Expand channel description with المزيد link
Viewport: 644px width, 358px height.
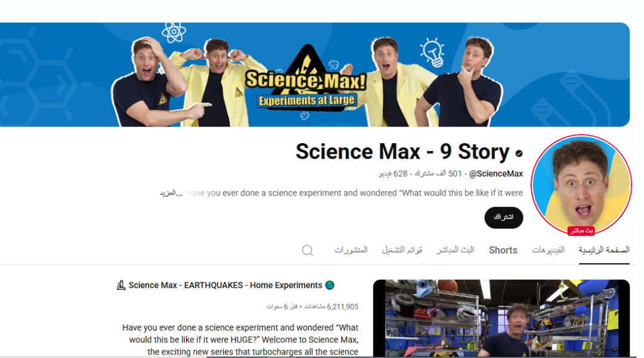[x=171, y=193]
